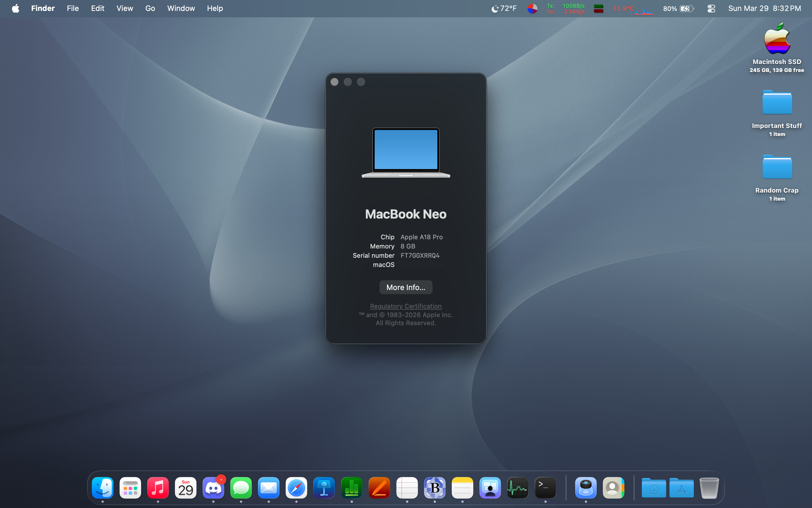Image resolution: width=812 pixels, height=508 pixels.
Task: Click the 'Serial number' label
Action: (x=374, y=255)
